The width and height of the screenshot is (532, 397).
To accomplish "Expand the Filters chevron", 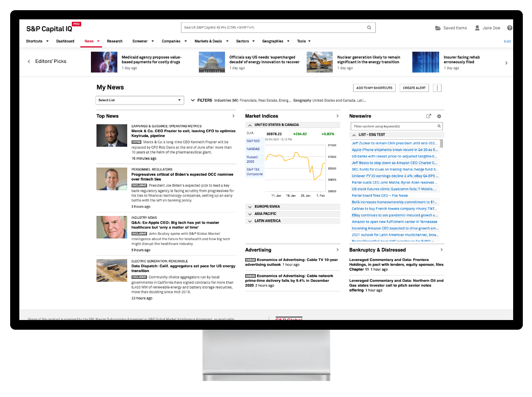I will click(193, 100).
